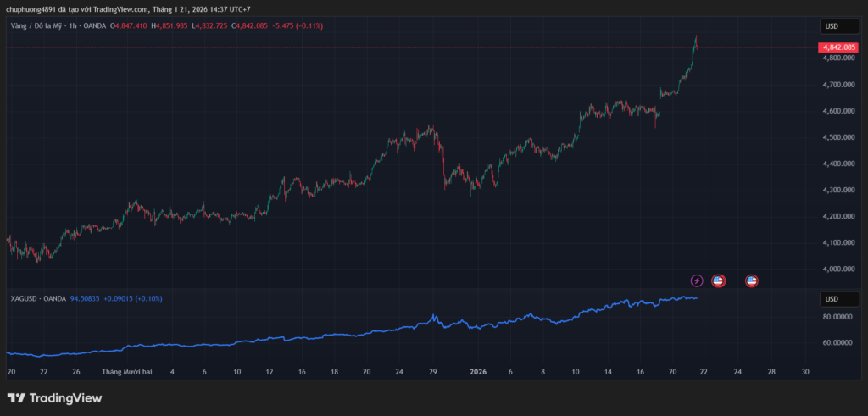Select the XAGUSD · OANDA indicator legend

(36, 298)
